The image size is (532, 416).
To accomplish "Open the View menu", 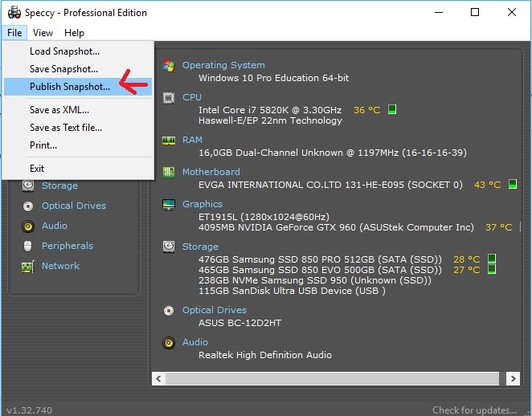I will (x=43, y=33).
